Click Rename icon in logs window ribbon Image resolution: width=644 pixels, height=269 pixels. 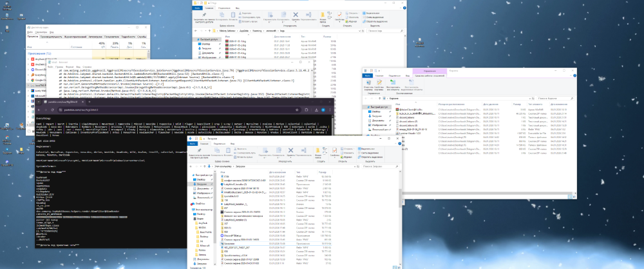coord(308,15)
